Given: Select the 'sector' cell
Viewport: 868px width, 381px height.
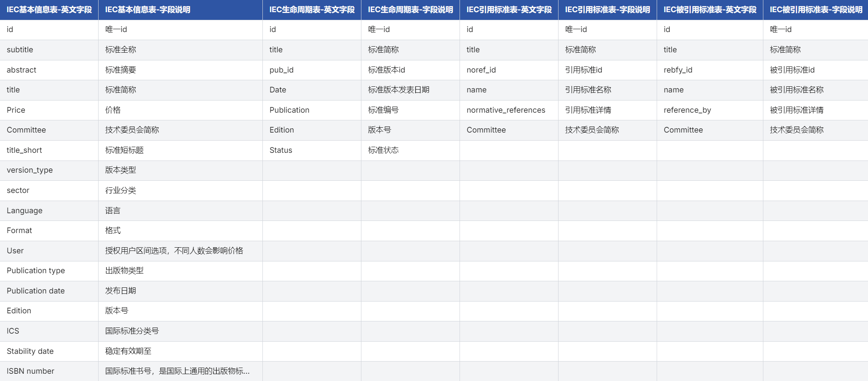Looking at the screenshot, I should point(49,190).
